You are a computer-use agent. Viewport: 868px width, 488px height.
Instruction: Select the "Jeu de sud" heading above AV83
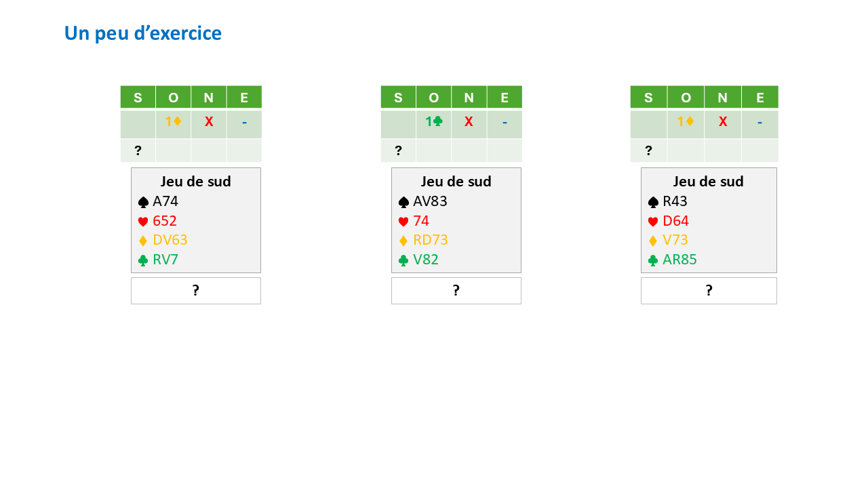456,182
